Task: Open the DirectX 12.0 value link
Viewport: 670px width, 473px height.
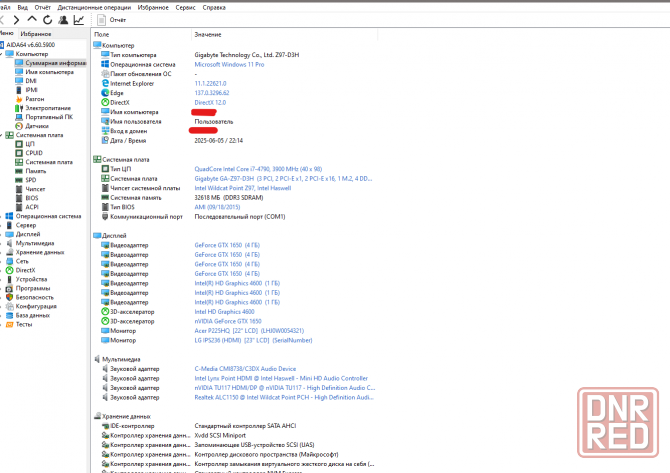Action: [x=210, y=103]
